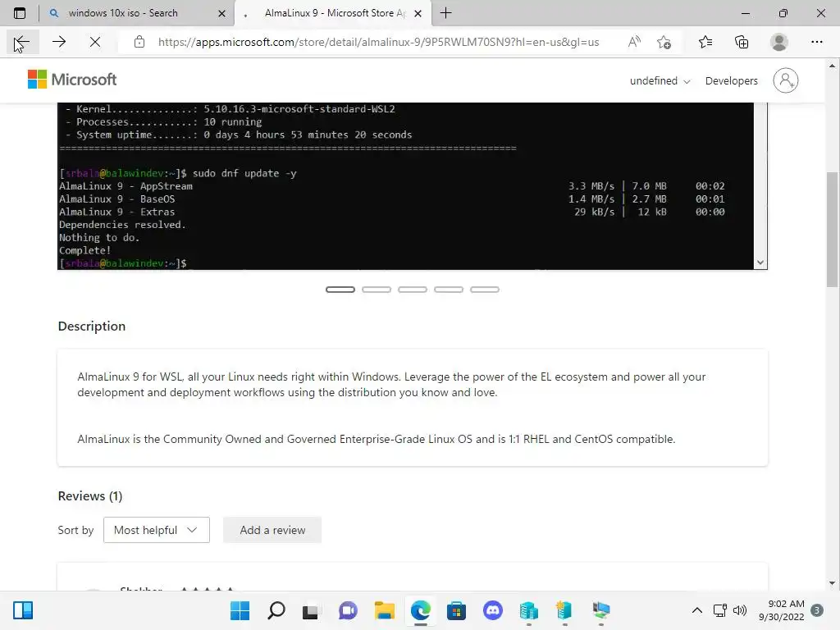Open Read aloud from address bar

tap(634, 42)
